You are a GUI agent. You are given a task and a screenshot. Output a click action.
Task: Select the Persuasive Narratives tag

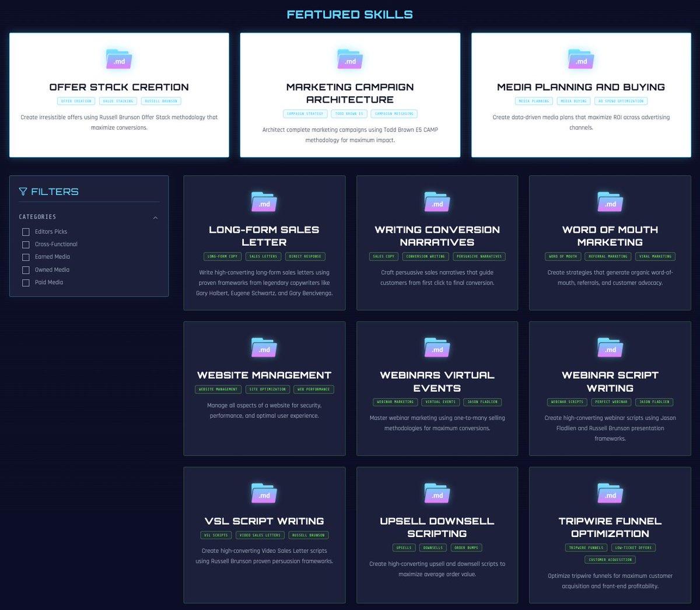480,256
